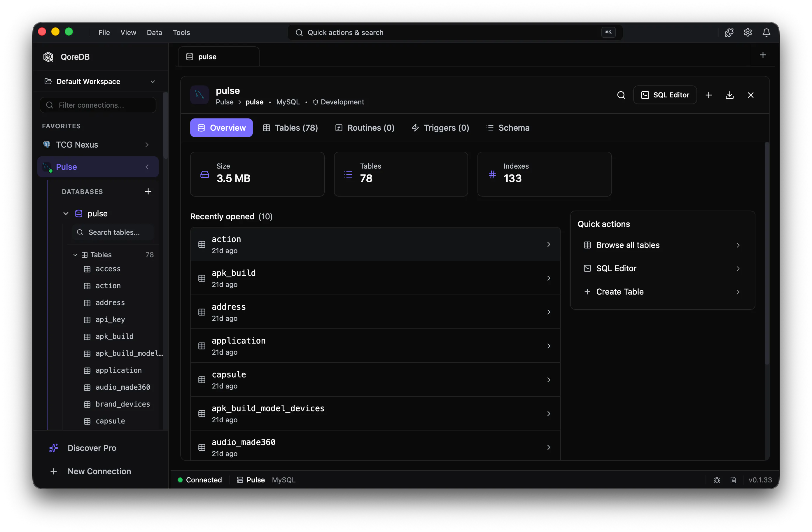Viewport: 812px width, 532px height.
Task: Expand the TCG Nexus connection chevron
Action: [147, 144]
